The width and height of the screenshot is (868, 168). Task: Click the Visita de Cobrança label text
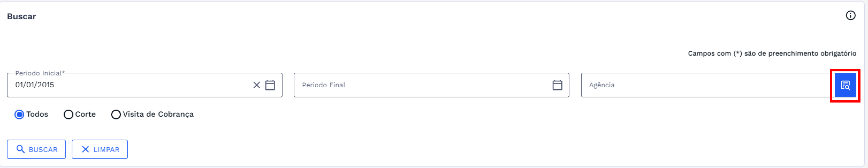[158, 114]
